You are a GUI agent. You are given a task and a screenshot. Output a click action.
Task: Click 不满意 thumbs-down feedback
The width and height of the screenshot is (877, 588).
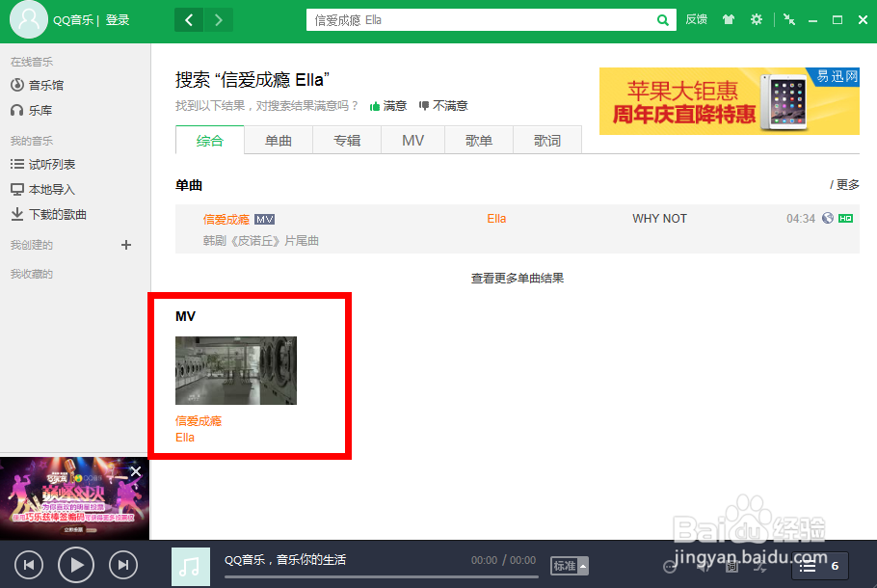tap(443, 106)
